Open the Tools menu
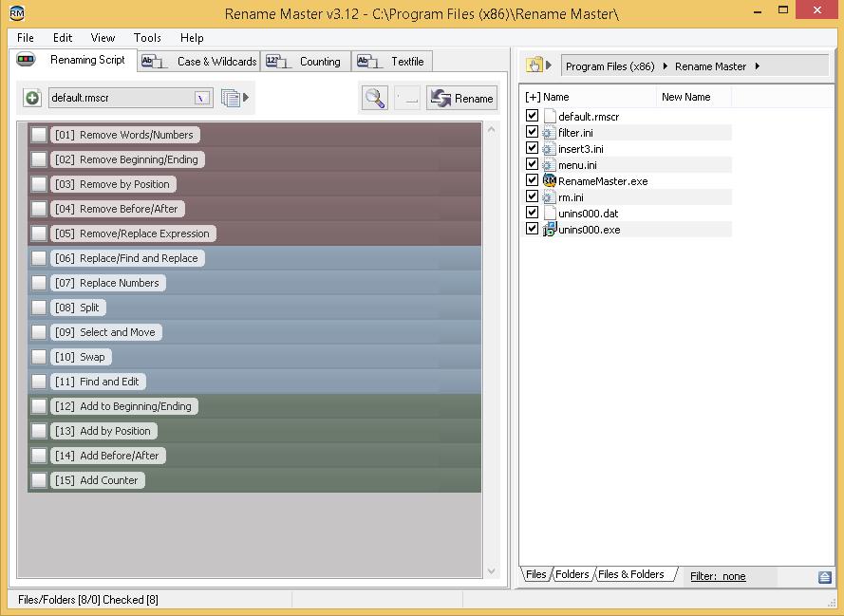 point(146,38)
